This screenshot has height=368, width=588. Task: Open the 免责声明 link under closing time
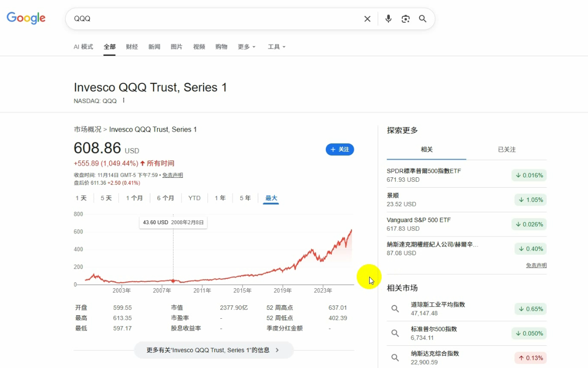coord(173,175)
